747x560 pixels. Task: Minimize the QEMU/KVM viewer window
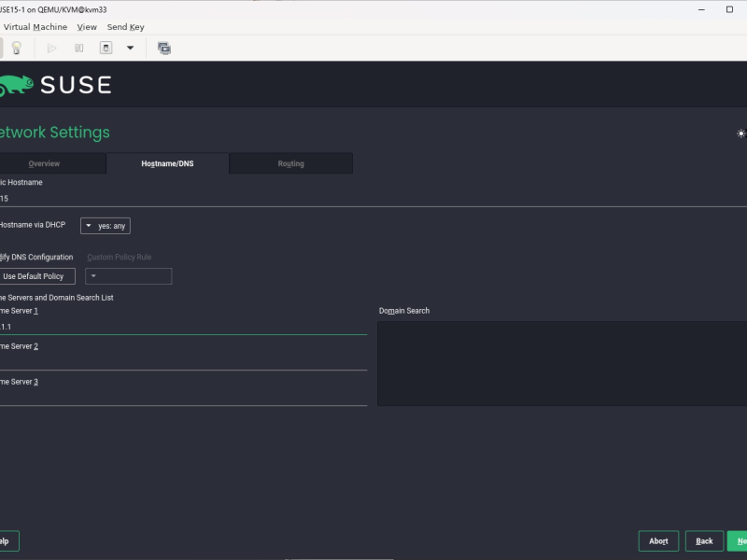[x=701, y=9]
